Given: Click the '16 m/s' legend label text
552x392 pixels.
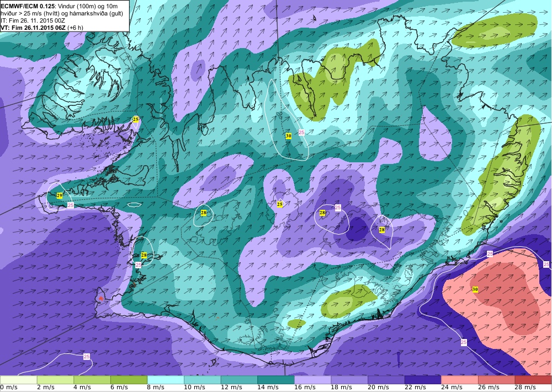Looking at the screenshot, I should point(305,388).
